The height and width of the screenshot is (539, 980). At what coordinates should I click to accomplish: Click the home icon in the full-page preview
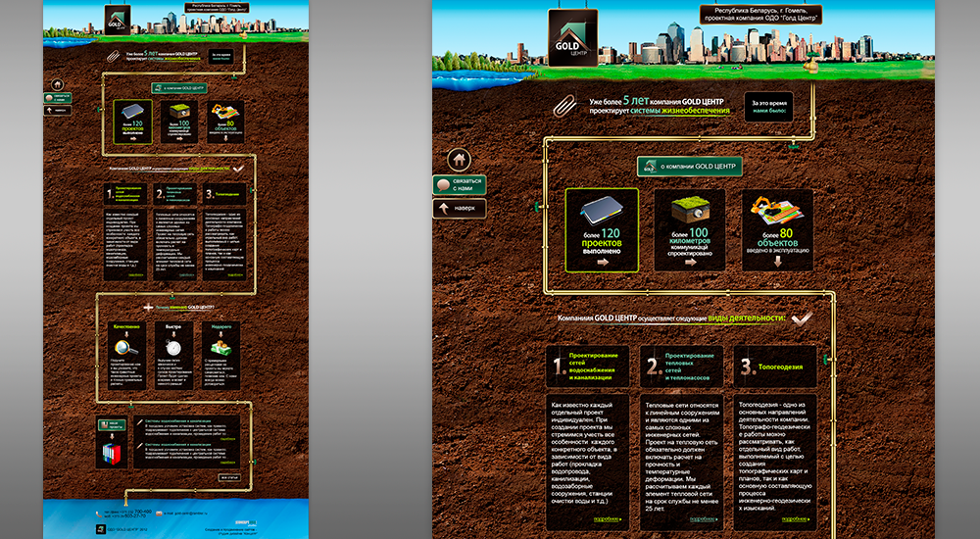point(58,84)
